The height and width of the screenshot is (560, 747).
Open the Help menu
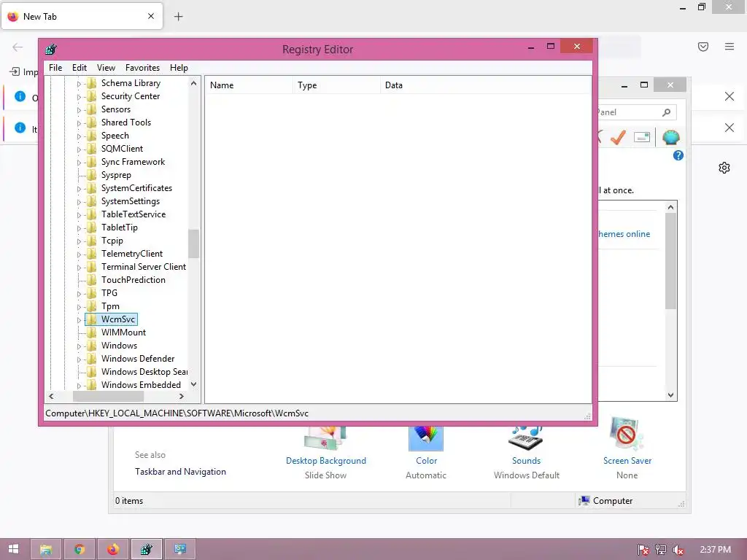[179, 68]
